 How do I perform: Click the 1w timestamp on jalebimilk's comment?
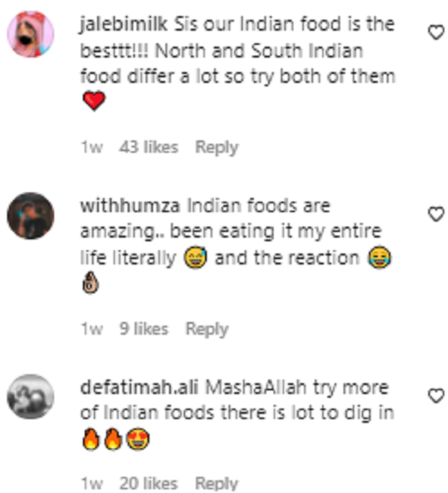[92, 147]
